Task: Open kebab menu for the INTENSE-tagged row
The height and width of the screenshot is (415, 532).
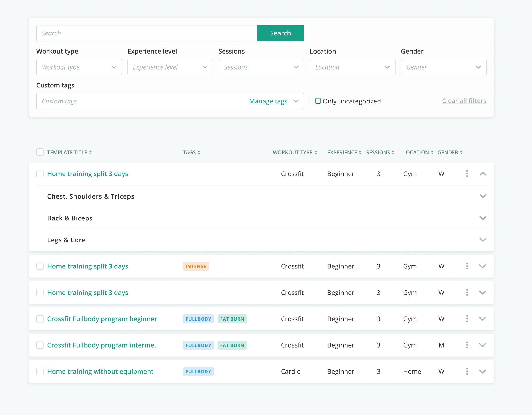Action: click(x=467, y=266)
